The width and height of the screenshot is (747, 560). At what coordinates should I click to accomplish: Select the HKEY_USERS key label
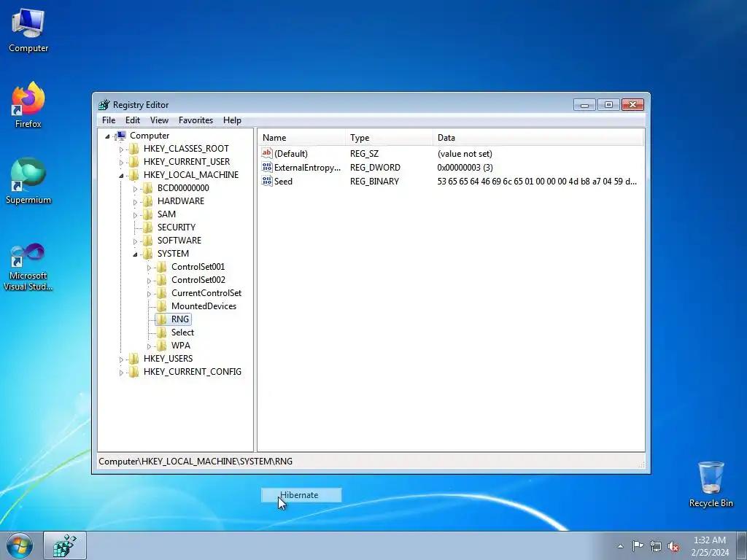click(169, 359)
